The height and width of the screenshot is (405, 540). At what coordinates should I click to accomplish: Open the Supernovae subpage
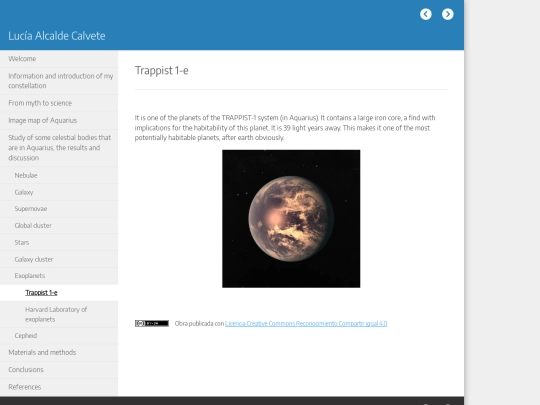(x=59, y=209)
